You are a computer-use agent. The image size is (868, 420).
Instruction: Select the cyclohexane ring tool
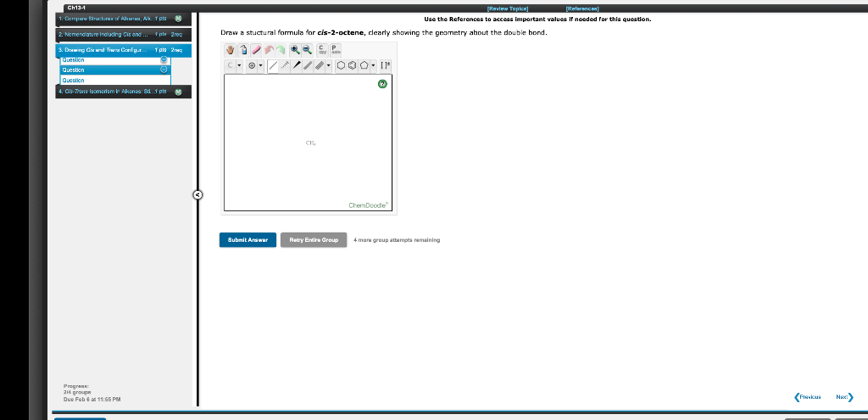click(x=341, y=65)
